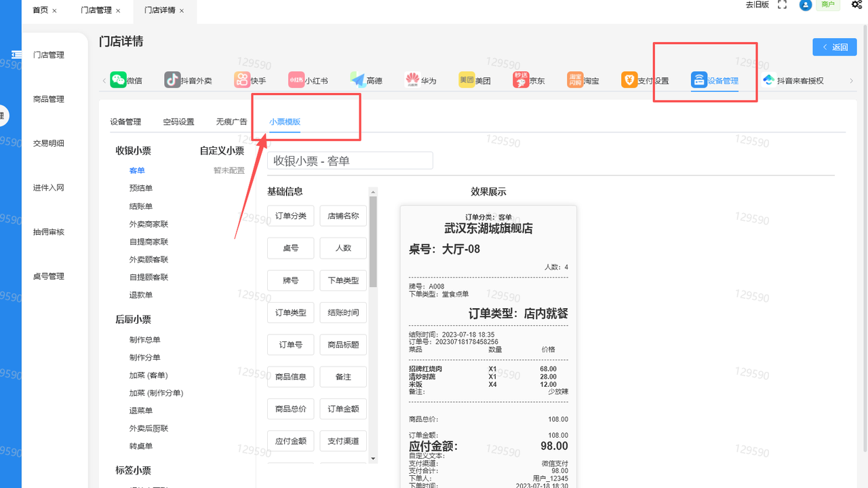Select the Huawei 华为 icon
The width and height of the screenshot is (868, 488).
[x=412, y=80]
